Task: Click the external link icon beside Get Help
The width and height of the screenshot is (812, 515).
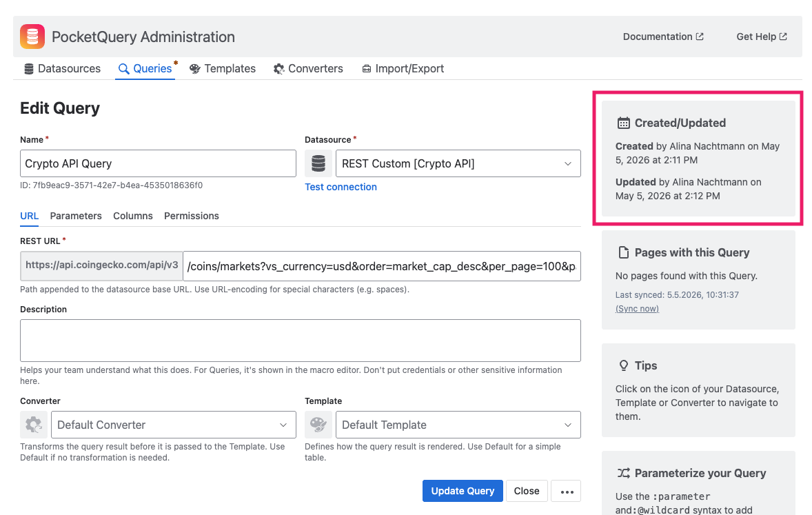Action: 783,37
